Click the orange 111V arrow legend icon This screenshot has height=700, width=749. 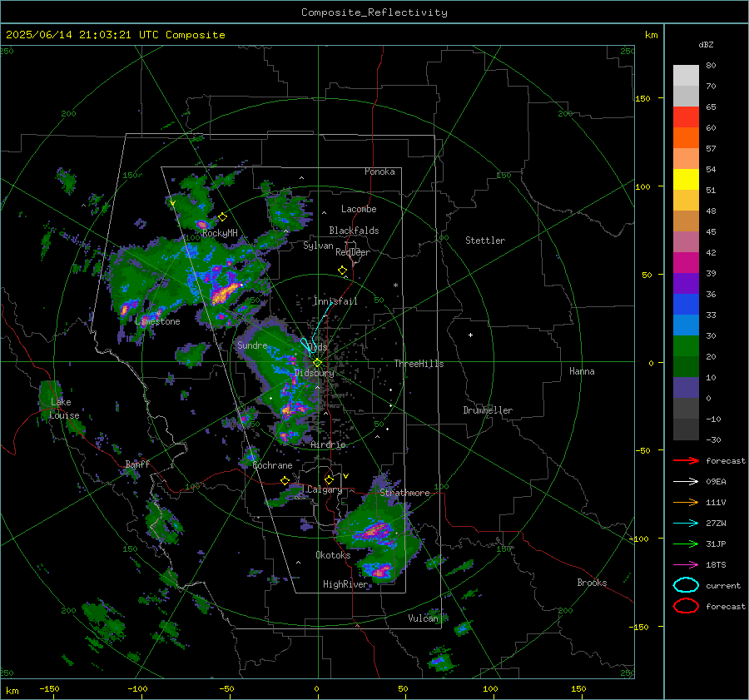pyautogui.click(x=686, y=502)
